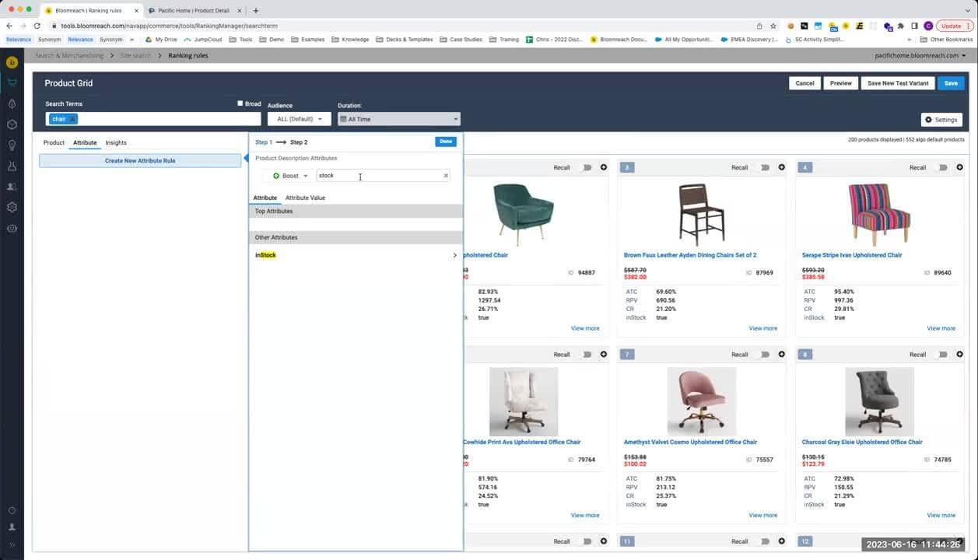Enable the Broad checkbox
978x560 pixels.
click(x=240, y=103)
